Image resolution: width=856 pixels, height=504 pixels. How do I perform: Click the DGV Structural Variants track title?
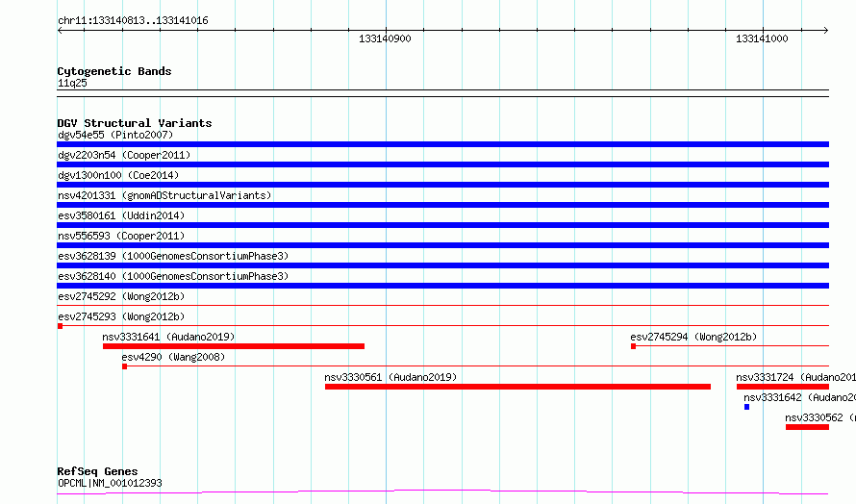(135, 123)
